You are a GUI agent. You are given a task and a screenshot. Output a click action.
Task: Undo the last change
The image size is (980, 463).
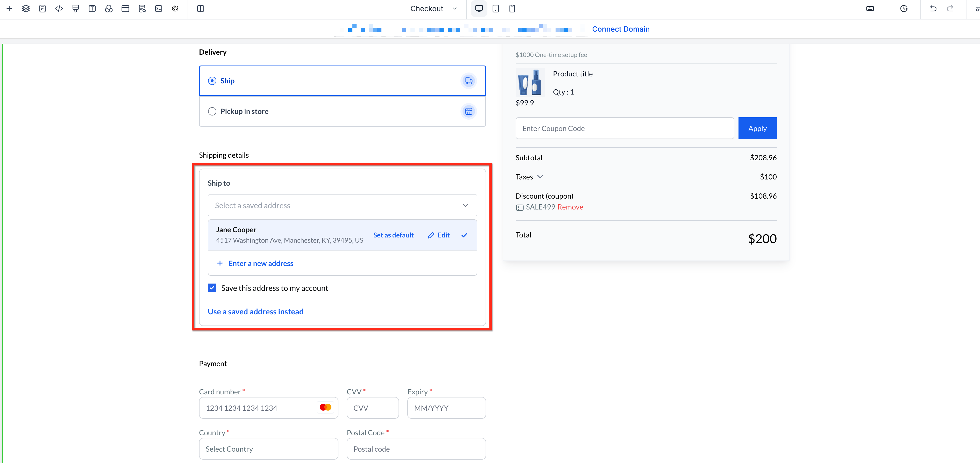933,8
